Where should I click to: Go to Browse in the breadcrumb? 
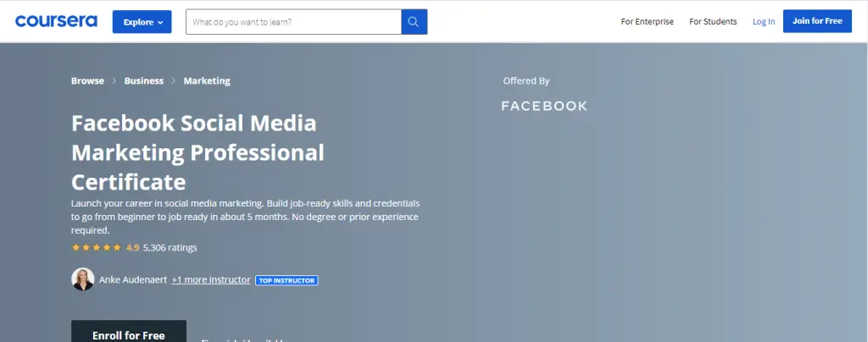(87, 81)
